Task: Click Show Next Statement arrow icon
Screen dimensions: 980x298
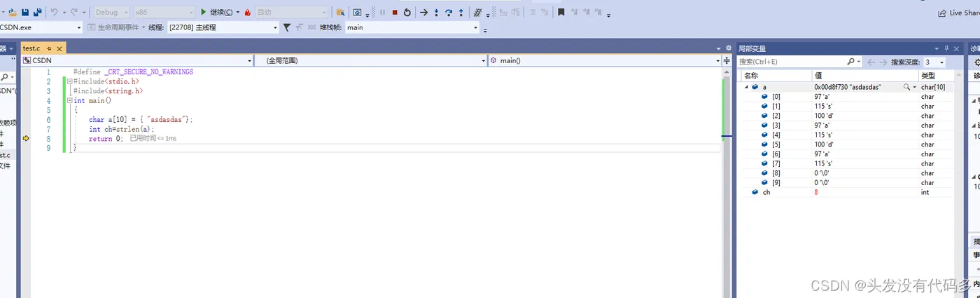Action: click(x=423, y=13)
